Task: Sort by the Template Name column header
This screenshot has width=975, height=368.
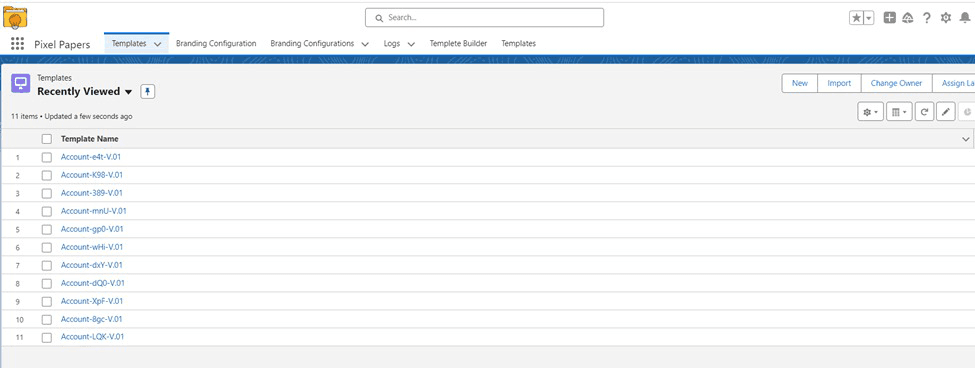Action: coord(90,139)
